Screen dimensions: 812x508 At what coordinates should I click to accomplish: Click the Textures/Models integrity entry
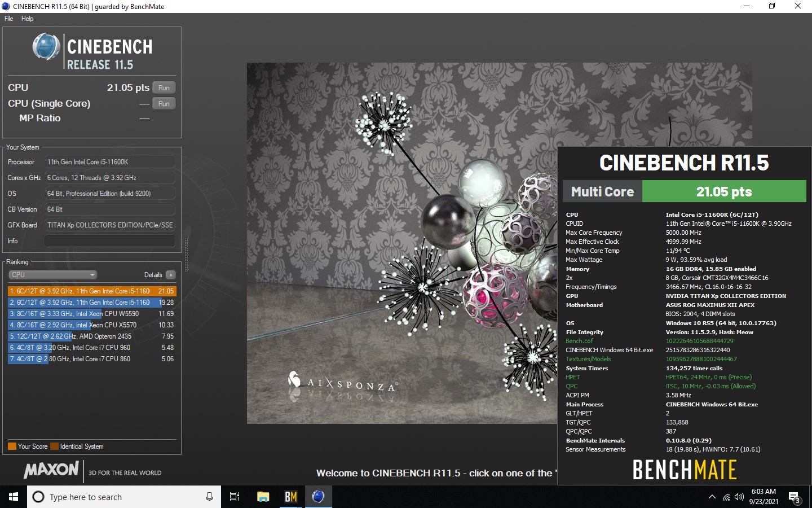[588, 359]
